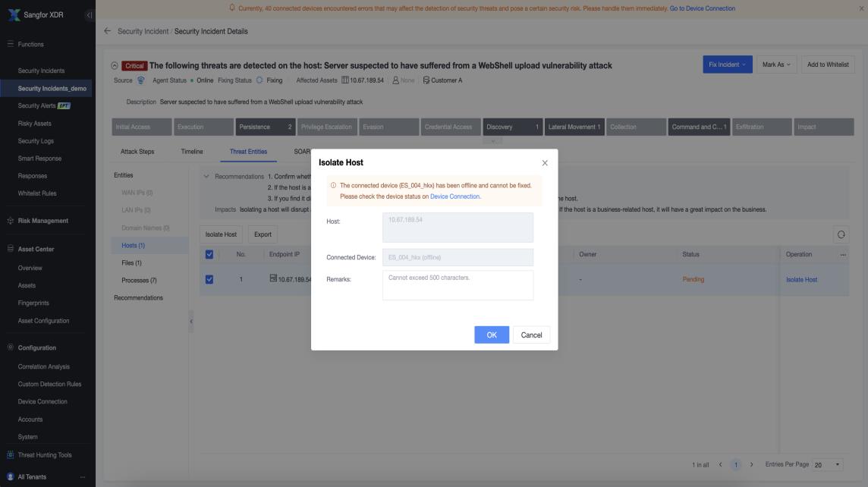Click the Configuration section icon
The height and width of the screenshot is (487, 868).
(10, 347)
